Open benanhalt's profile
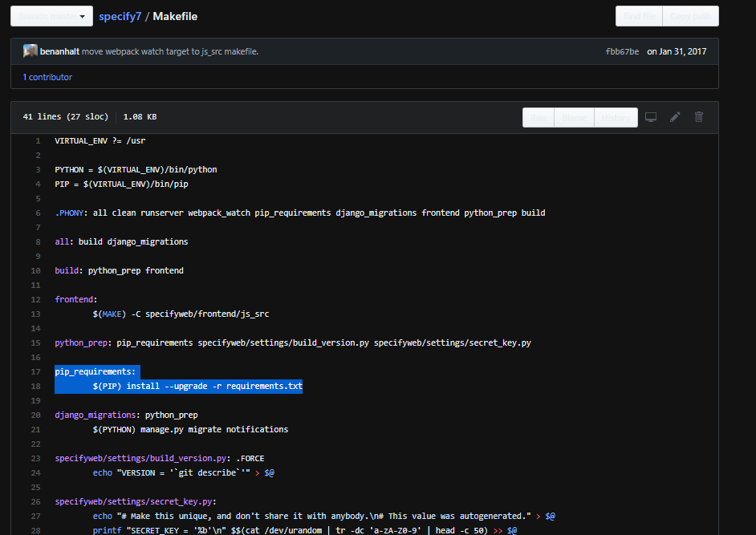The height and width of the screenshot is (535, 756). click(x=62, y=51)
